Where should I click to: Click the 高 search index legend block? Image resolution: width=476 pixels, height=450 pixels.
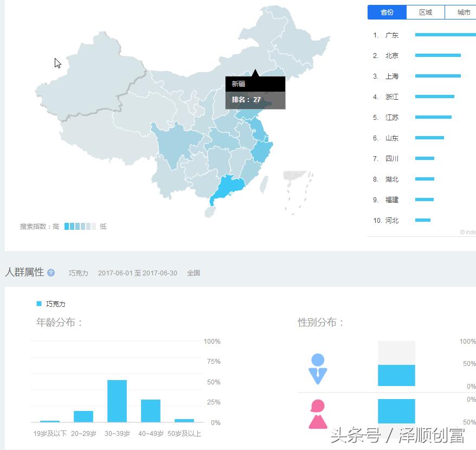pyautogui.click(x=66, y=226)
